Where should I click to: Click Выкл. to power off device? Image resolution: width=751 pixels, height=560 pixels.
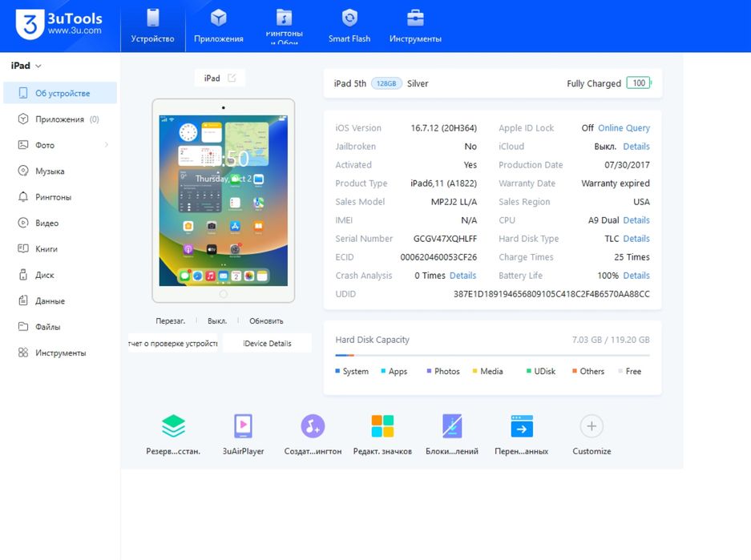tap(217, 320)
